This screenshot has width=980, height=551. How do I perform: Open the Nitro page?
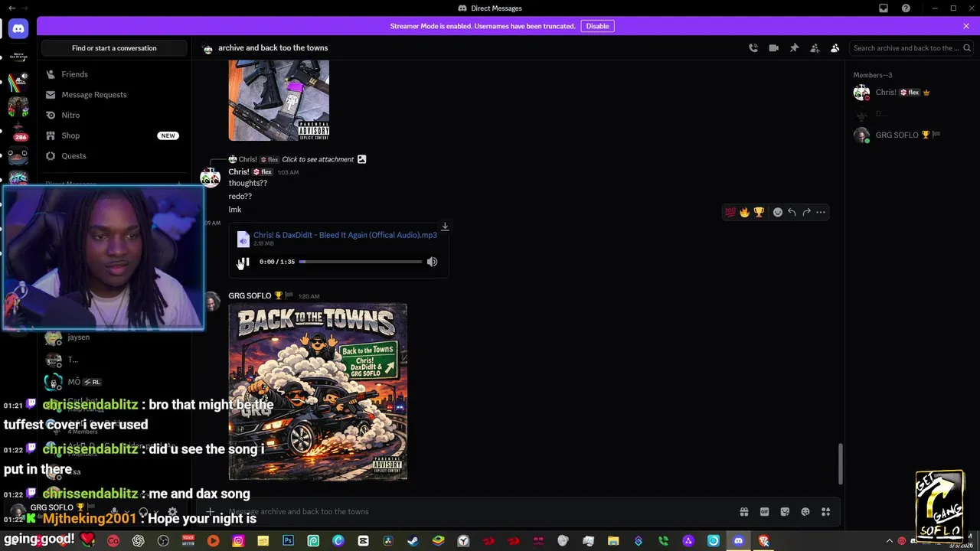coord(115,115)
